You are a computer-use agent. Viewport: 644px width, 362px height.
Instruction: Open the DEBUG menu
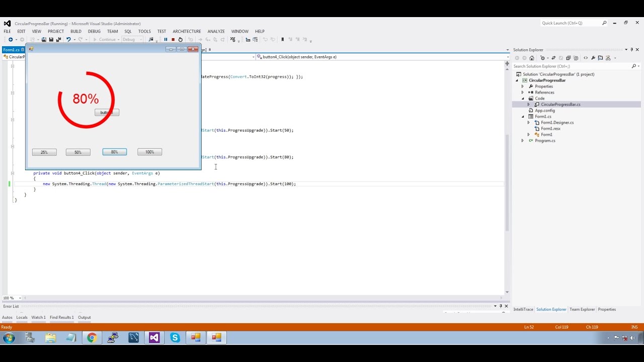coord(94,31)
